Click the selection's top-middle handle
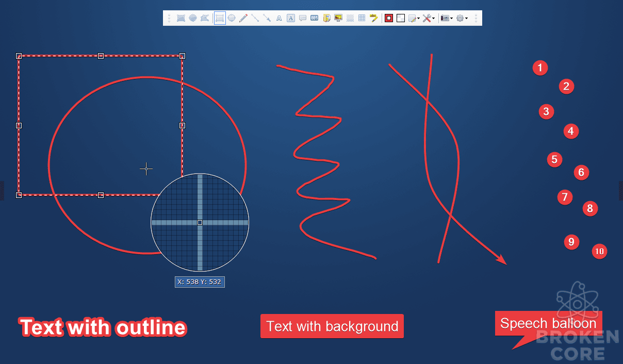The width and height of the screenshot is (623, 364). (x=101, y=56)
